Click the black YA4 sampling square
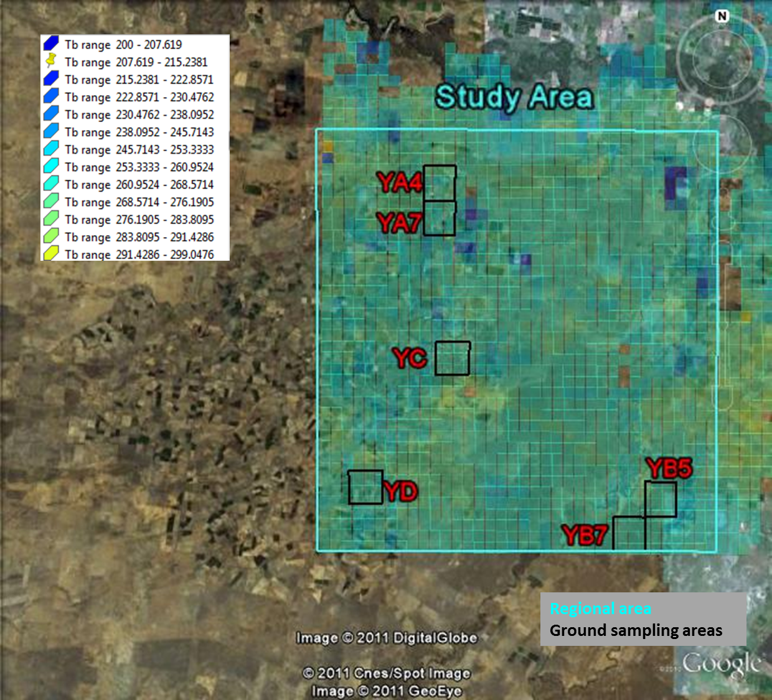The height and width of the screenshot is (700, 772). [440, 183]
